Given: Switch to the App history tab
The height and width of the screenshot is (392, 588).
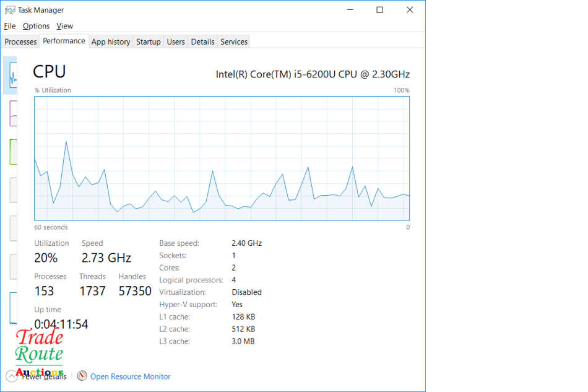Looking at the screenshot, I should pos(111,42).
